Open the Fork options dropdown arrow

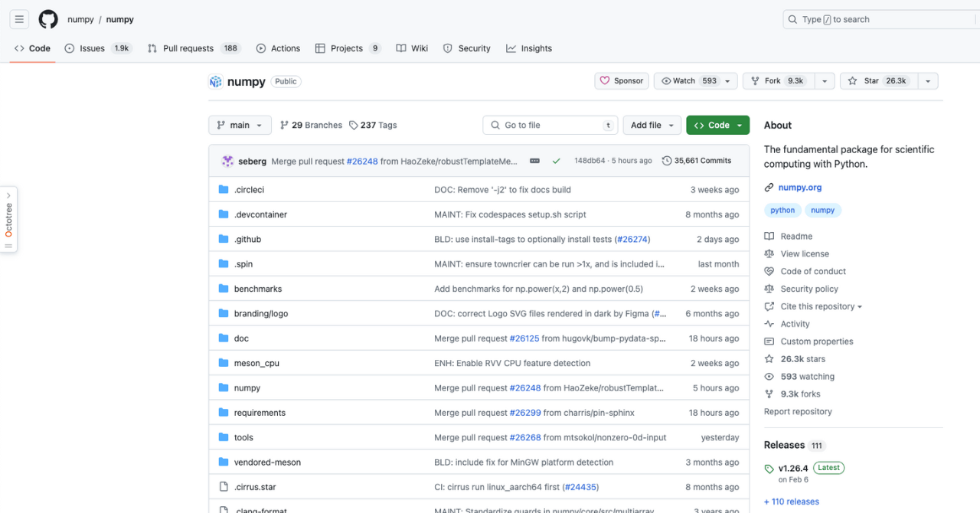(825, 81)
